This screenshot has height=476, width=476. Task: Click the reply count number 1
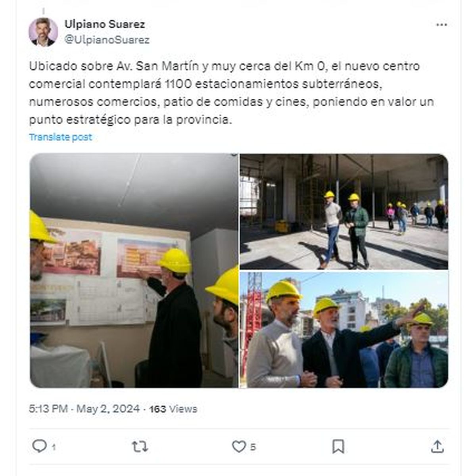(x=54, y=447)
